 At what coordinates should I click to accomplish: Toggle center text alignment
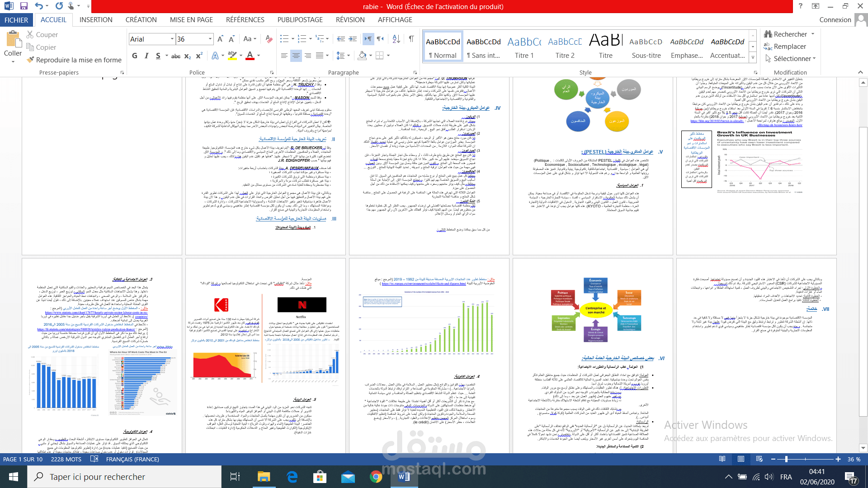pos(296,56)
